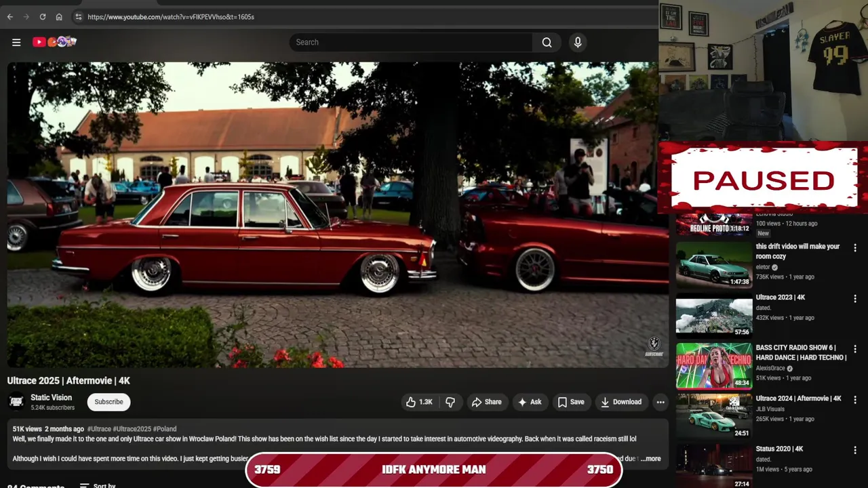Click the browser home icon
This screenshot has width=868, height=488.
click(x=59, y=17)
